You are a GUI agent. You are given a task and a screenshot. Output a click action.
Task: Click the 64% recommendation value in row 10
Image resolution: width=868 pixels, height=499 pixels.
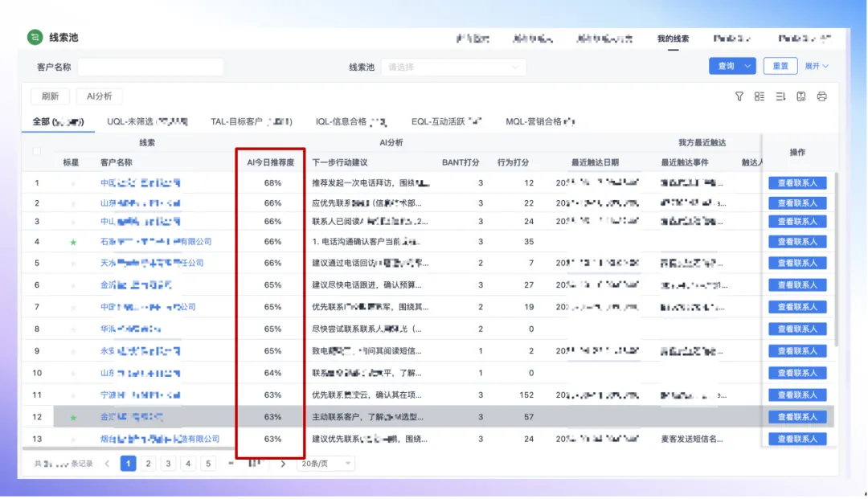(272, 374)
